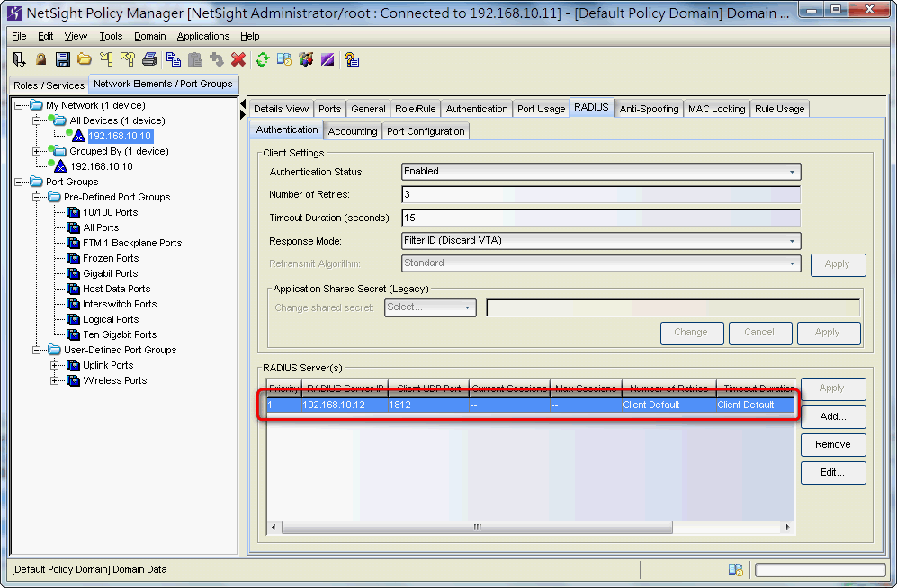
Task: Click Apply next to Retransmit Algorithm
Action: pyautogui.click(x=838, y=264)
